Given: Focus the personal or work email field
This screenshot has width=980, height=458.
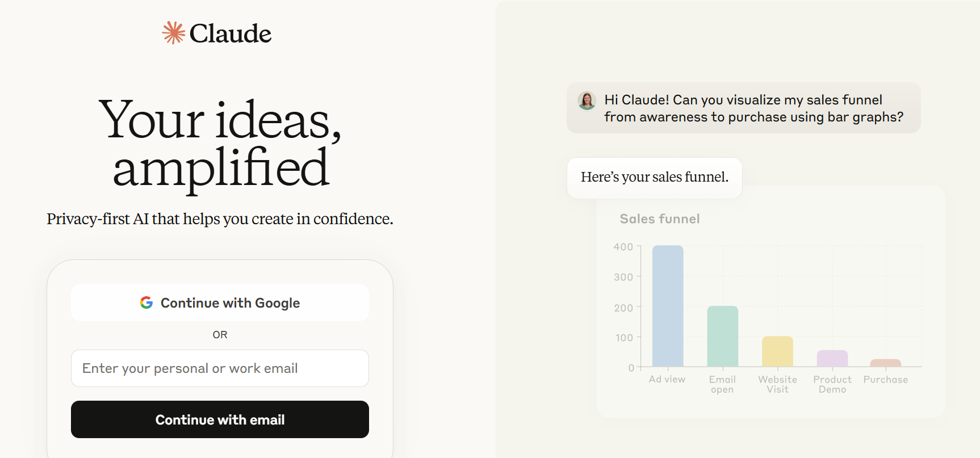Looking at the screenshot, I should click(220, 368).
